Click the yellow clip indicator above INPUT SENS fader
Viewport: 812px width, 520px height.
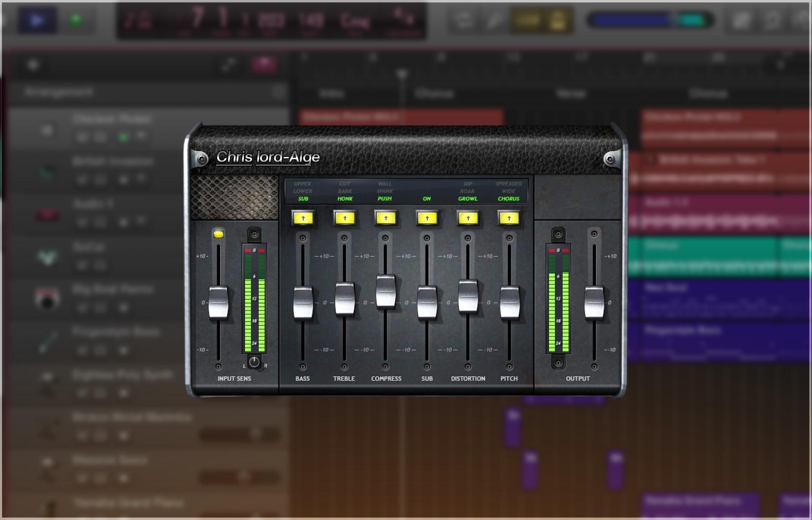(218, 234)
